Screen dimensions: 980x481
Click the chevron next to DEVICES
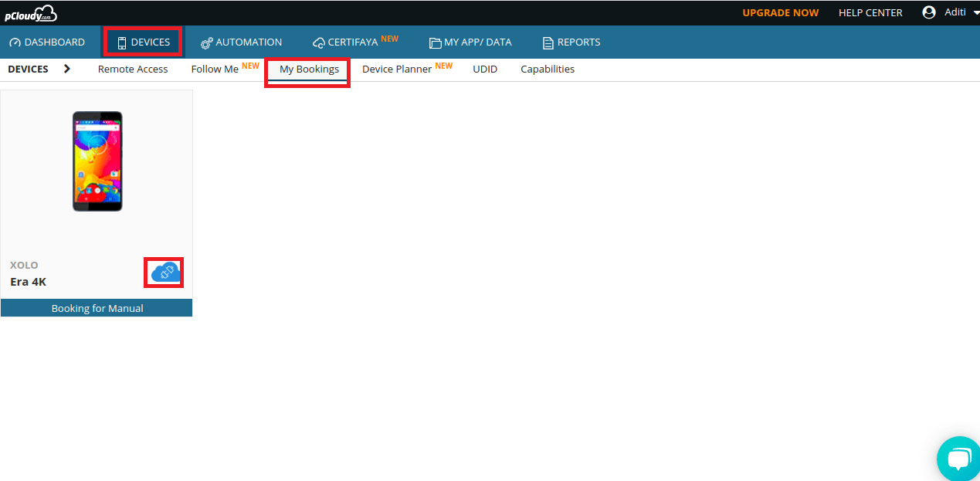[x=67, y=69]
